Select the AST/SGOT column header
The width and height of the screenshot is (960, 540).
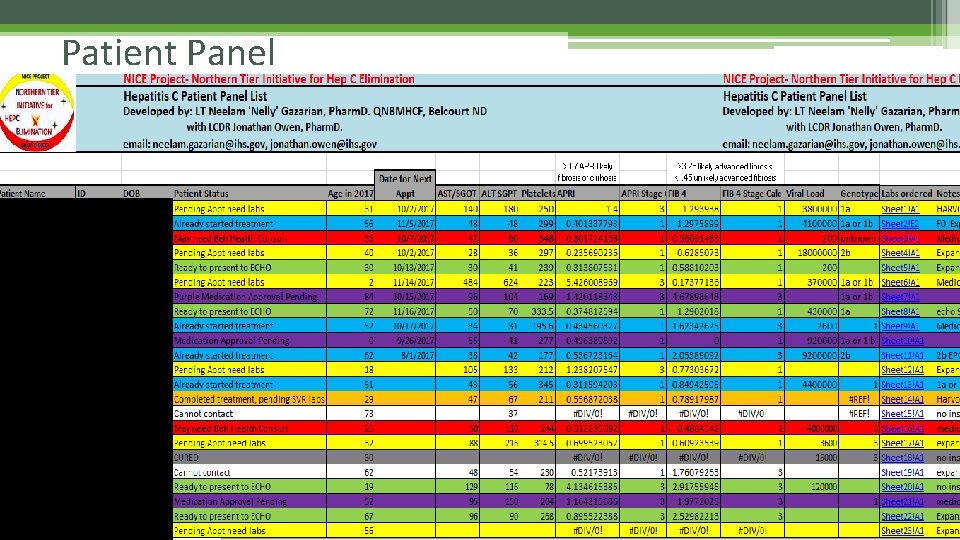(457, 193)
